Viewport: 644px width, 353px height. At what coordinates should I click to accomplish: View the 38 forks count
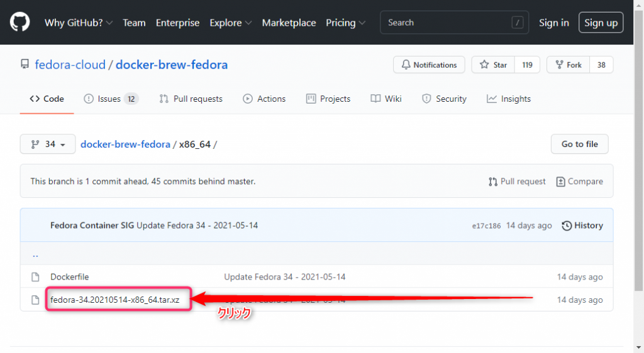[x=601, y=65]
